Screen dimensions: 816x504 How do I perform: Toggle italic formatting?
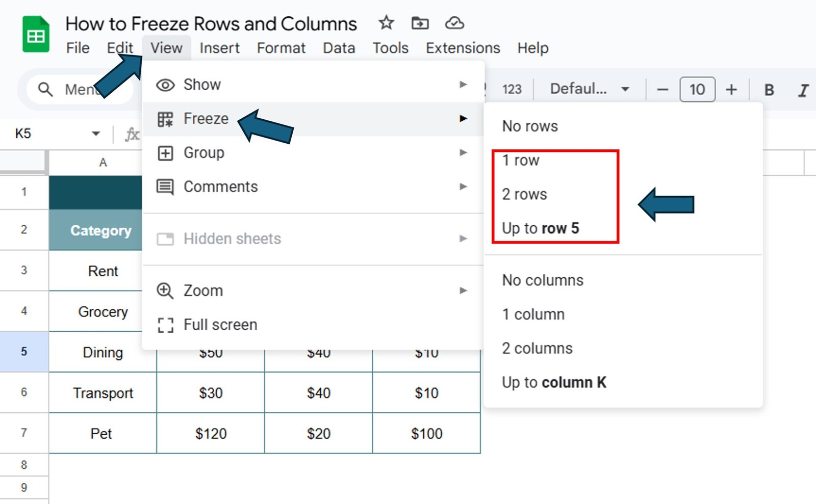[803, 90]
